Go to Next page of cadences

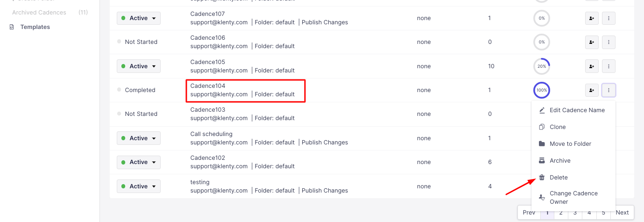pyautogui.click(x=622, y=213)
